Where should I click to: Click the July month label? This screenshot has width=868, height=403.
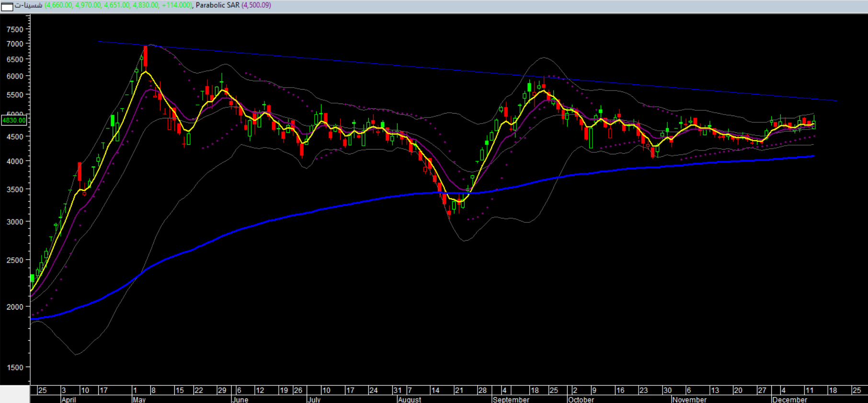(314, 399)
